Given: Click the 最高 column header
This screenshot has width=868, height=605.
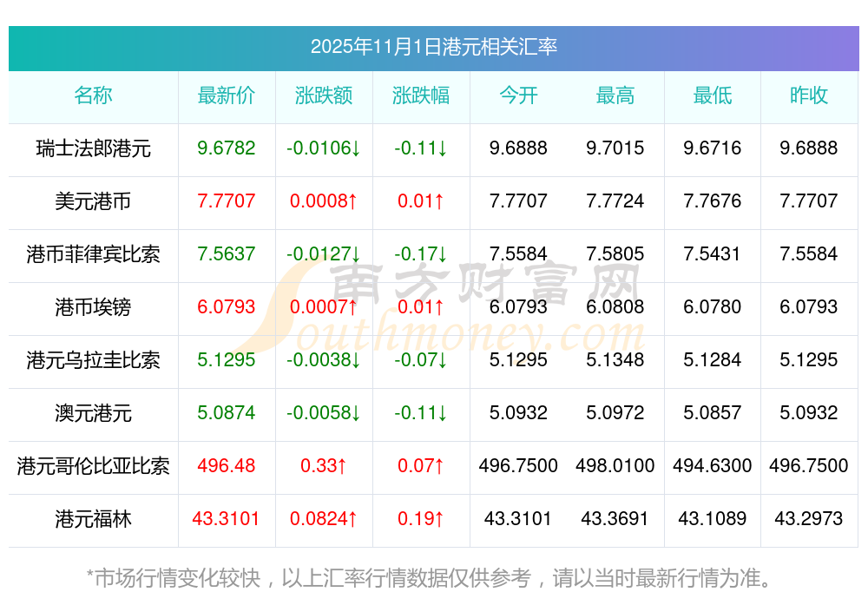Looking at the screenshot, I should coord(615,95).
